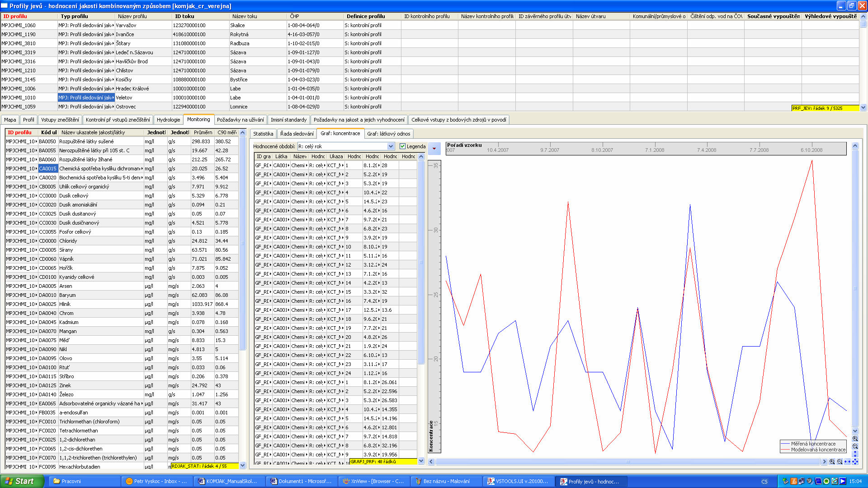Image resolution: width=868 pixels, height=488 pixels.
Task: Click the blue chip tray icon
Action: pyautogui.click(x=818, y=481)
